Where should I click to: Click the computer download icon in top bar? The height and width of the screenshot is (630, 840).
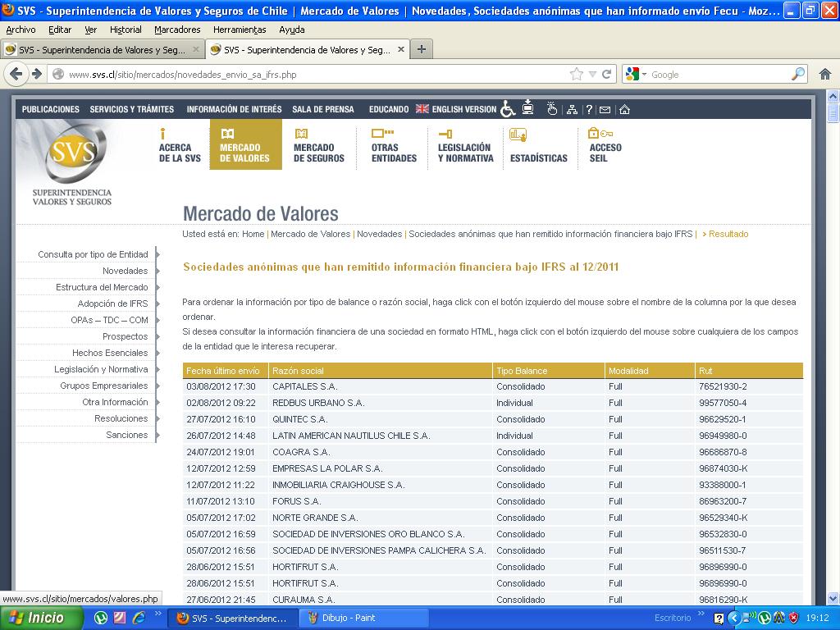pyautogui.click(x=528, y=107)
